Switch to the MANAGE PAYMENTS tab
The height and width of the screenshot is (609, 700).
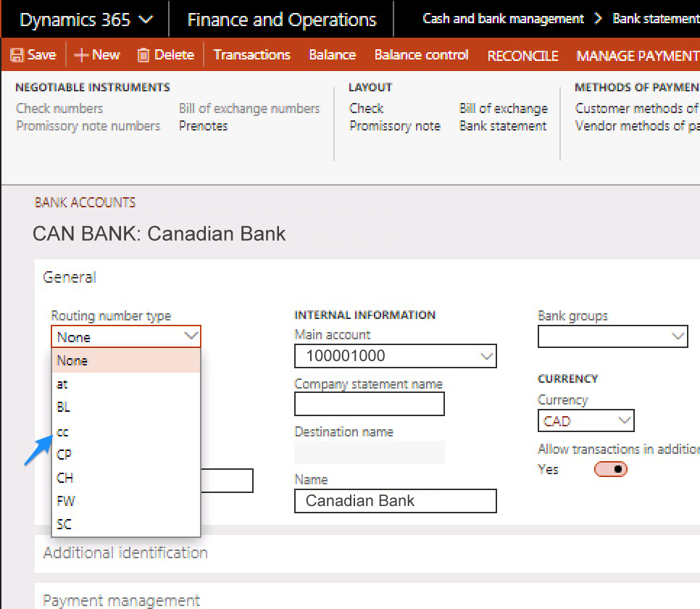(638, 56)
